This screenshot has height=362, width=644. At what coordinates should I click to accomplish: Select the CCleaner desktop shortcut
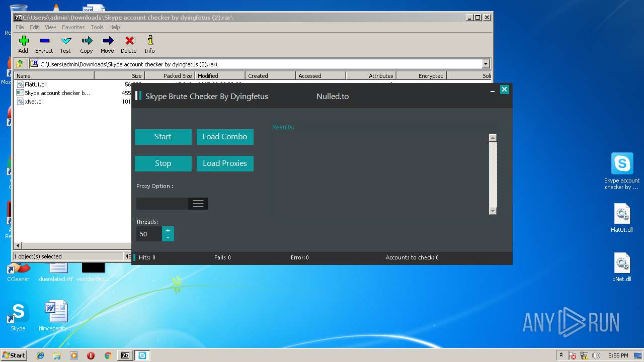18,273
